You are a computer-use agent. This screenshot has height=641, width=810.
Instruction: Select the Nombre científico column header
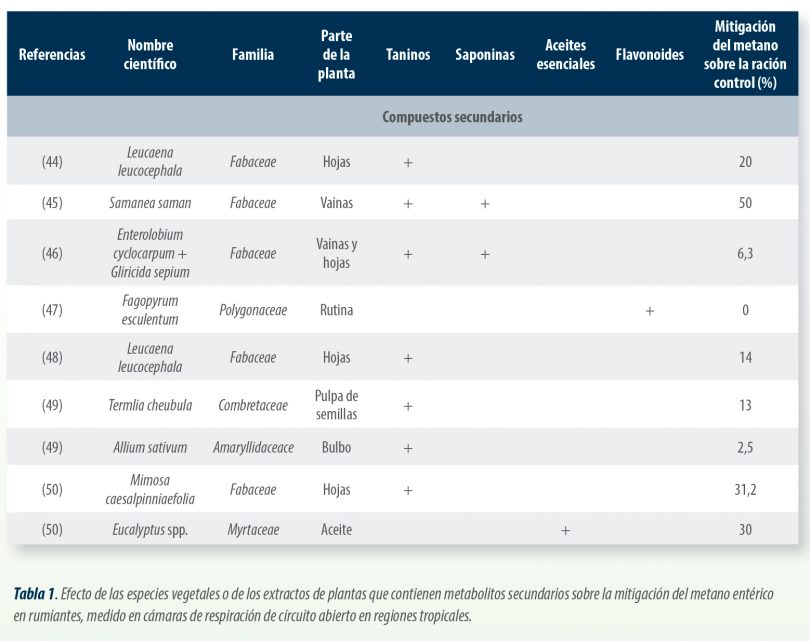point(151,55)
